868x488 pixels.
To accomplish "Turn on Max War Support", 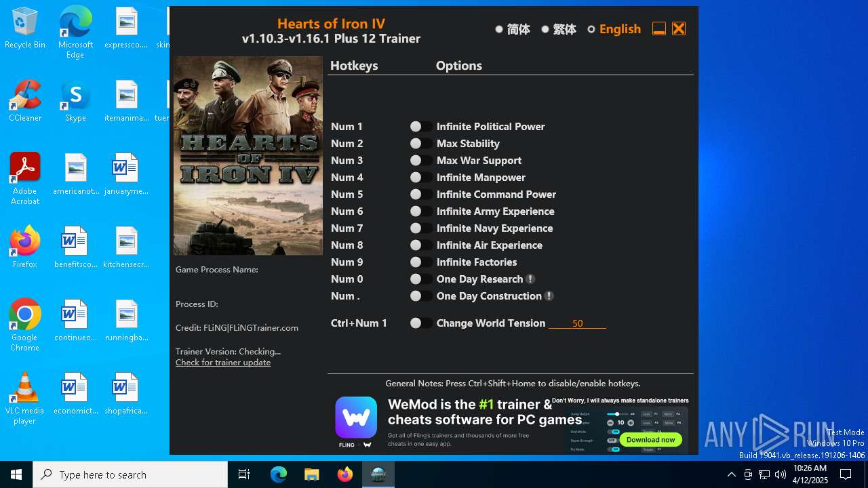I will [421, 161].
